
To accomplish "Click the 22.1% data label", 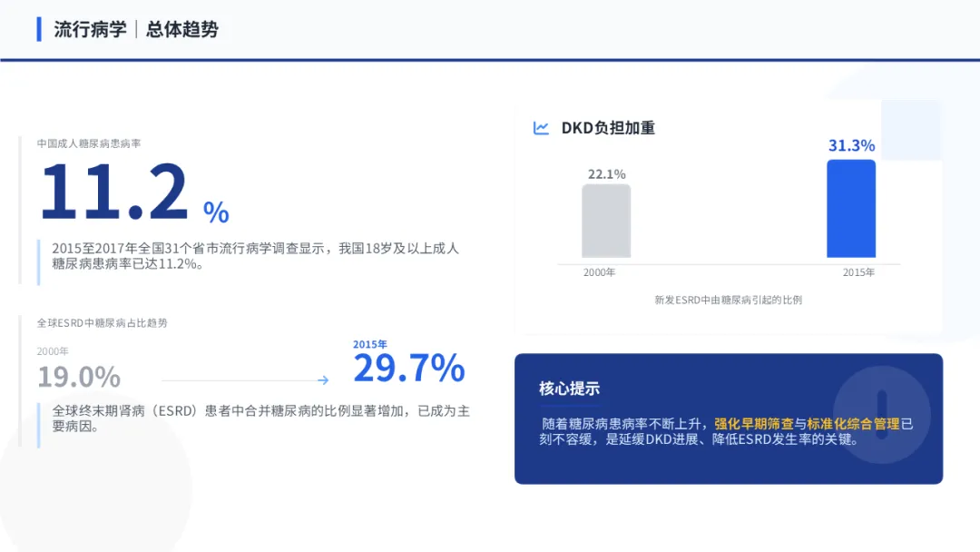I will click(x=606, y=173).
